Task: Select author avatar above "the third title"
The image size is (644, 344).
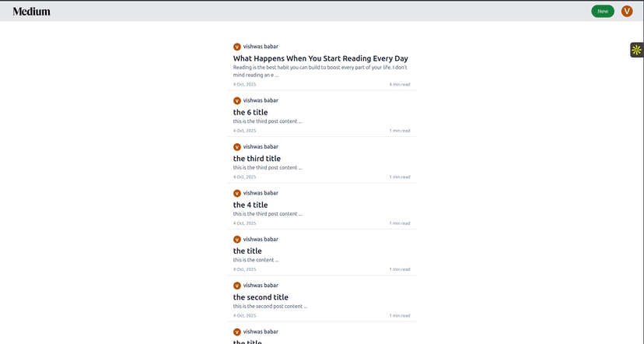Action: click(x=237, y=147)
